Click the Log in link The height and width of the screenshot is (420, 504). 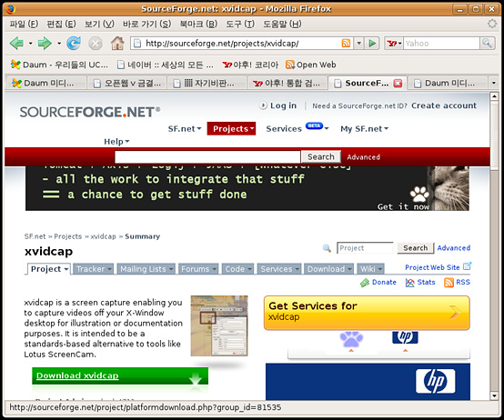tap(283, 105)
